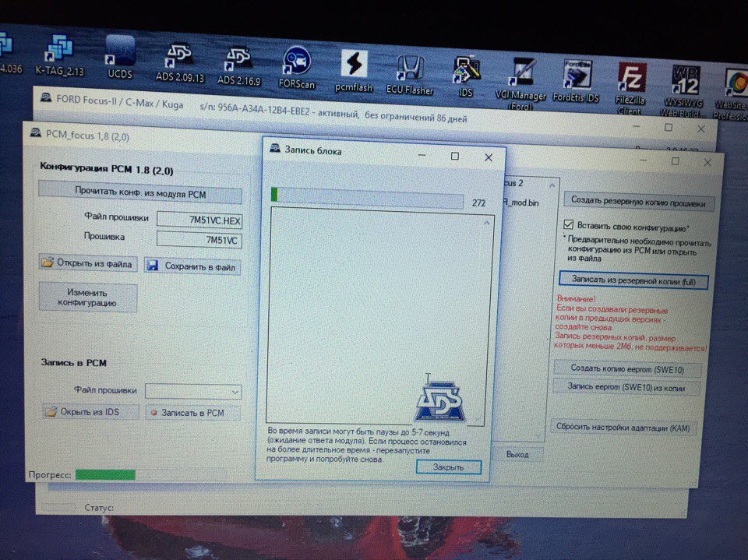
Task: Click Открыть из файла button
Action: coord(88,262)
